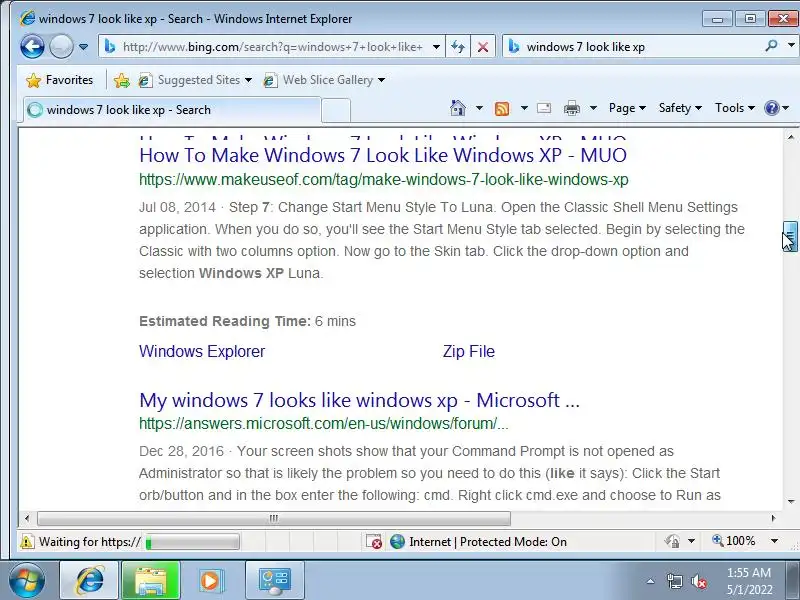Click the green page loading progress bar
The image size is (800, 600).
pos(192,541)
